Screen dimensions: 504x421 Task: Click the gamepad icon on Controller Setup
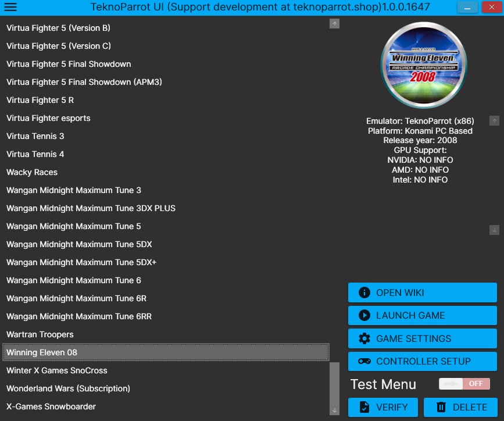point(364,362)
